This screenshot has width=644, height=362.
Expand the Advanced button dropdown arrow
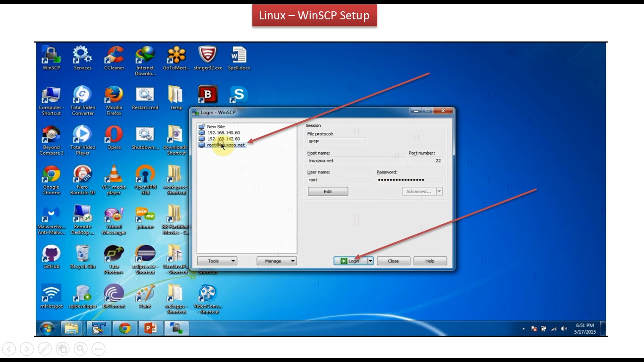point(439,191)
